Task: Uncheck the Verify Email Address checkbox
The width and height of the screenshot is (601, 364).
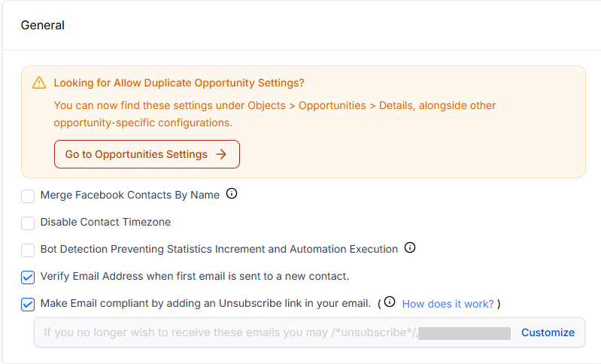Action: coord(28,278)
